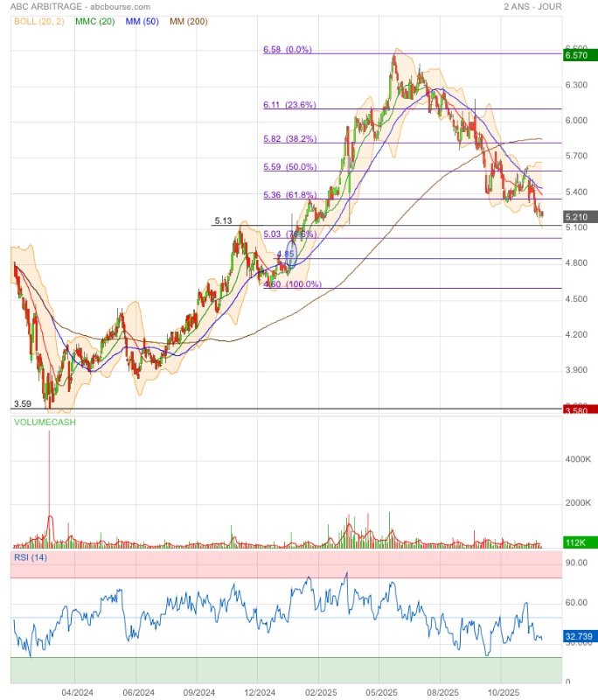This screenshot has width=598, height=700.
Task: Click the MM (50) legend label
Action: [x=143, y=21]
